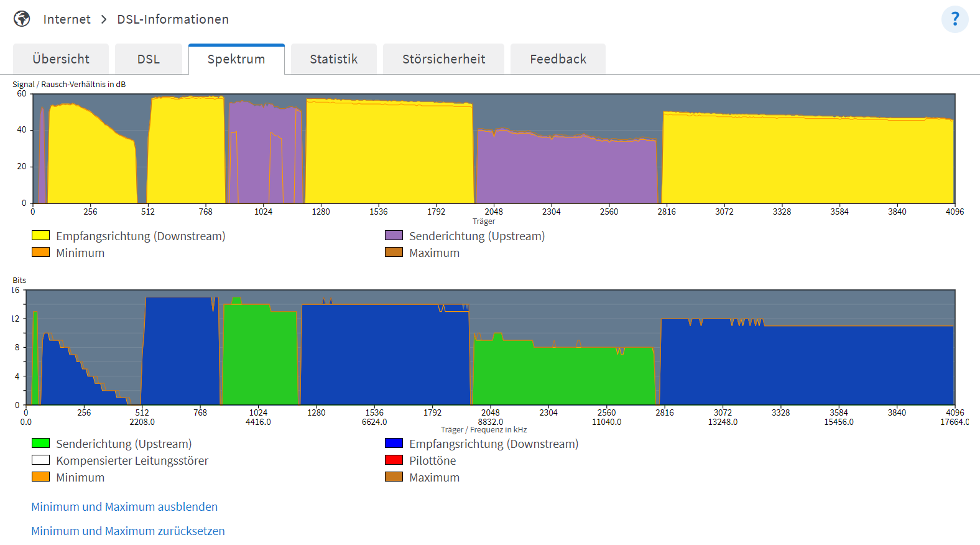Click the 'Pilottöne' legend text

tap(433, 460)
